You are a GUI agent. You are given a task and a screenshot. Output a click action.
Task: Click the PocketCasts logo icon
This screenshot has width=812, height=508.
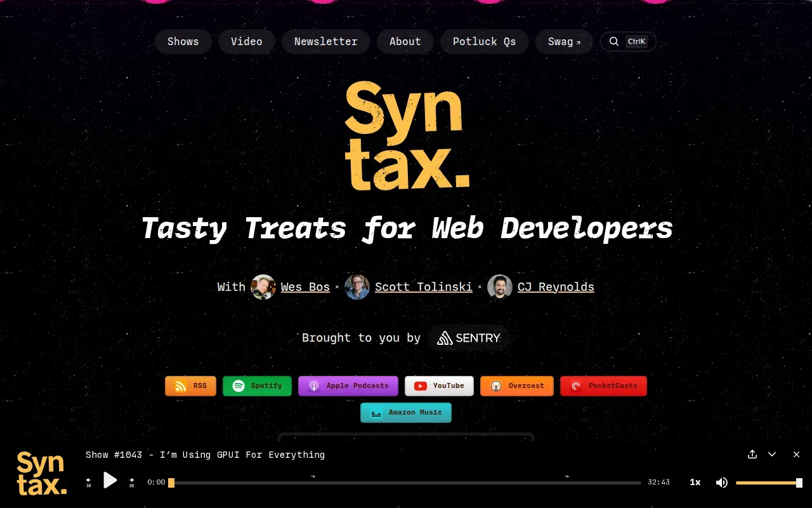click(x=576, y=386)
